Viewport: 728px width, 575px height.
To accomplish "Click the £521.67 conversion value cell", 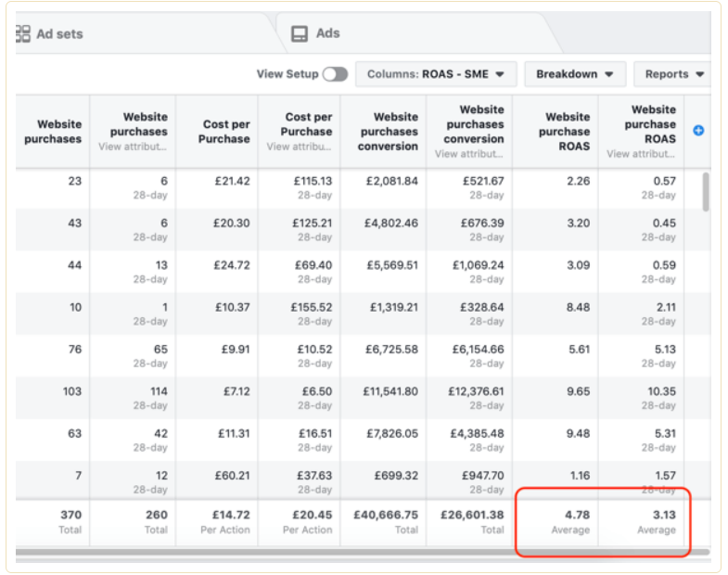I will point(483,181).
